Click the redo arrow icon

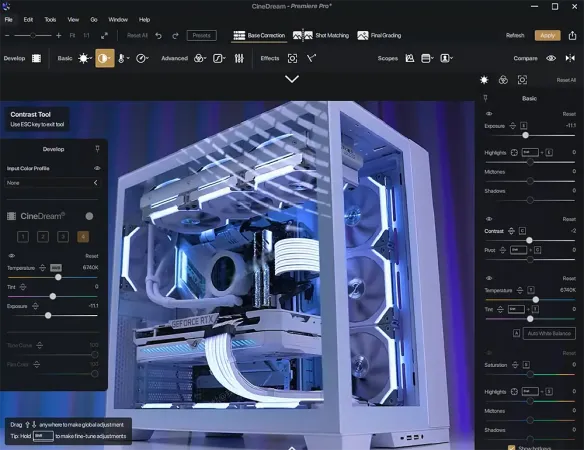[x=175, y=35]
